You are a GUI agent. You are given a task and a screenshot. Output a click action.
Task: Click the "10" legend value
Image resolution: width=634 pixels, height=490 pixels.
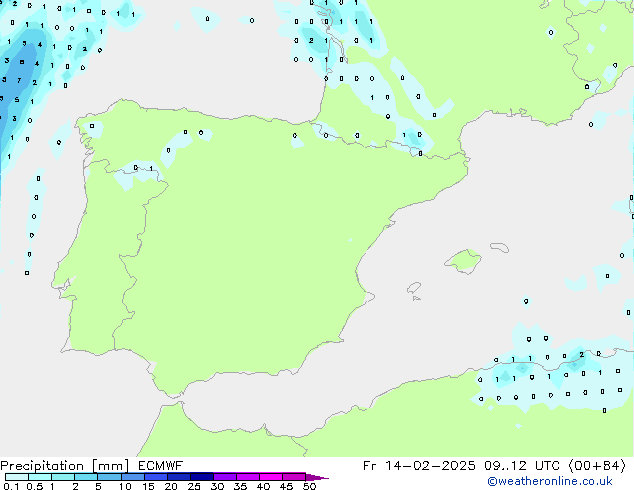click(x=125, y=486)
